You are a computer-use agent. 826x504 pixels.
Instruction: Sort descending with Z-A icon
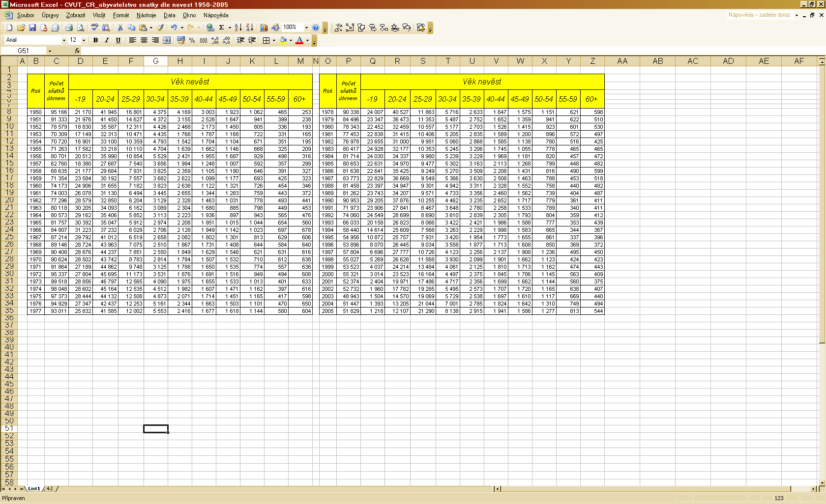249,28
